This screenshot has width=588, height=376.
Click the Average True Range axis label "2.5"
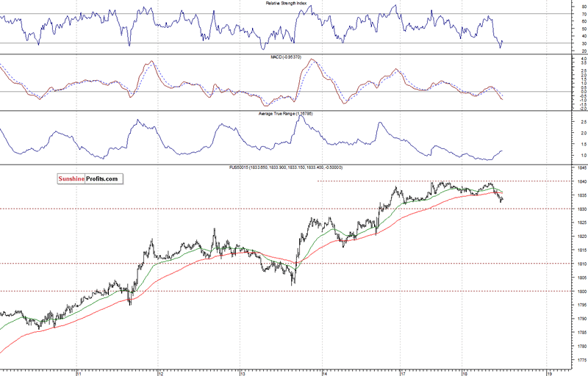[584, 122]
